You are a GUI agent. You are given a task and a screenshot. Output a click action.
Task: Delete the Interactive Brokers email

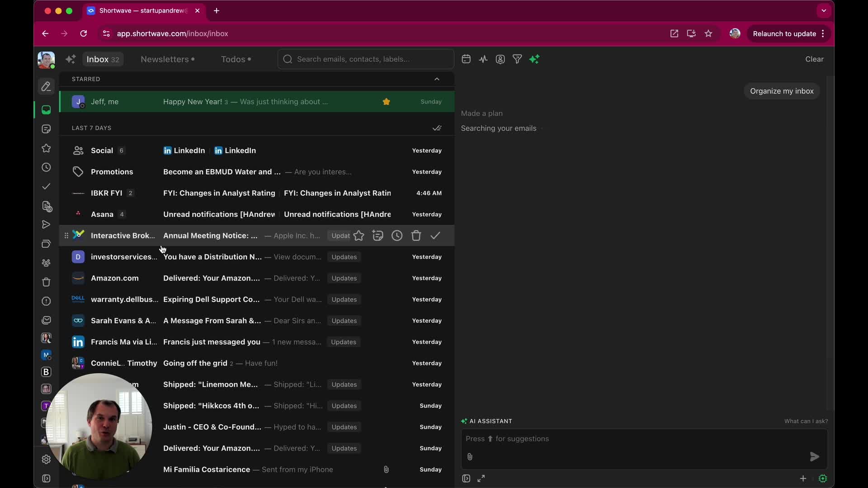click(x=416, y=235)
